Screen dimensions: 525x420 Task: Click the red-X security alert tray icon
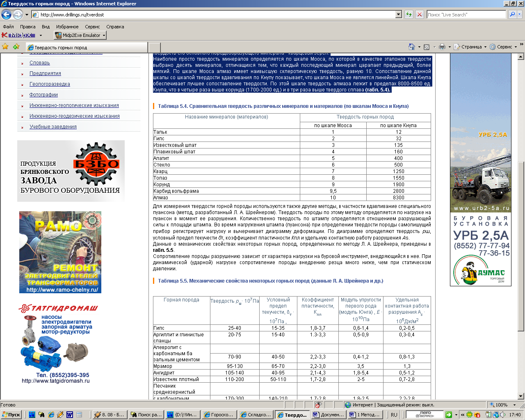[x=476, y=415]
